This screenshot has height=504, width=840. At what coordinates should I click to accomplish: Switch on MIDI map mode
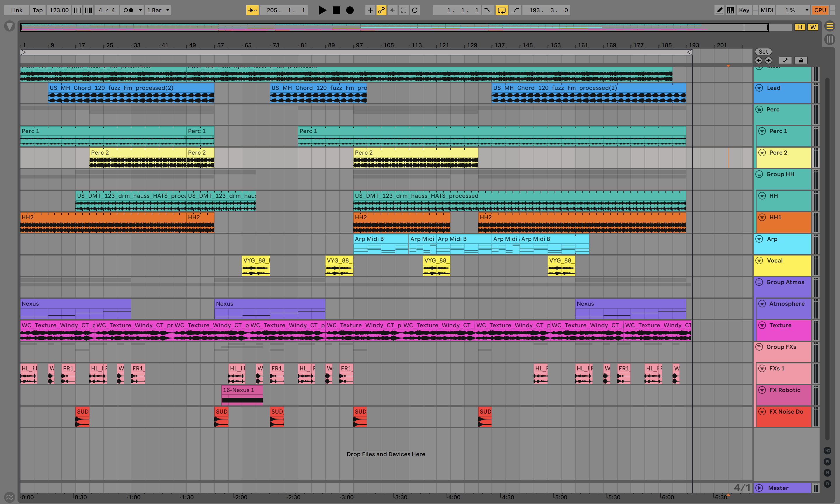coord(767,10)
